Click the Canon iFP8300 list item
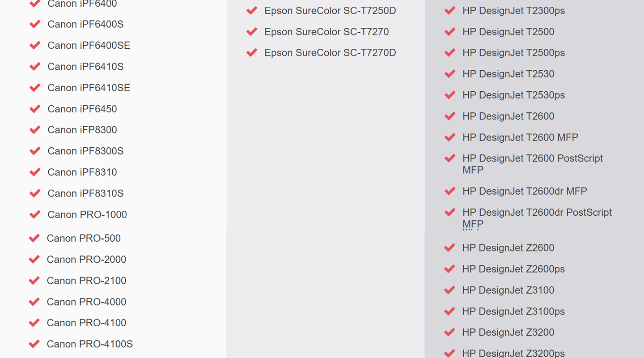 [x=82, y=130]
